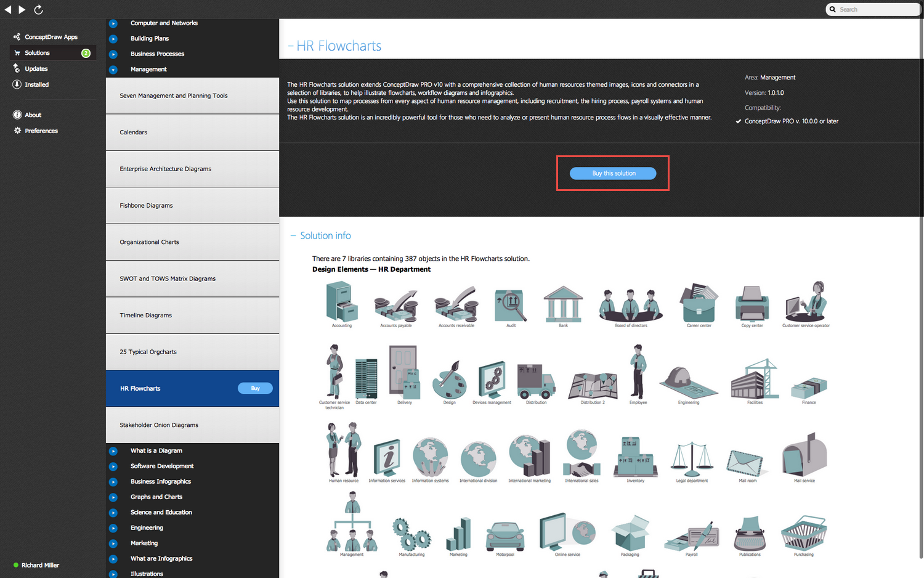Expand the Engineering category

point(113,528)
